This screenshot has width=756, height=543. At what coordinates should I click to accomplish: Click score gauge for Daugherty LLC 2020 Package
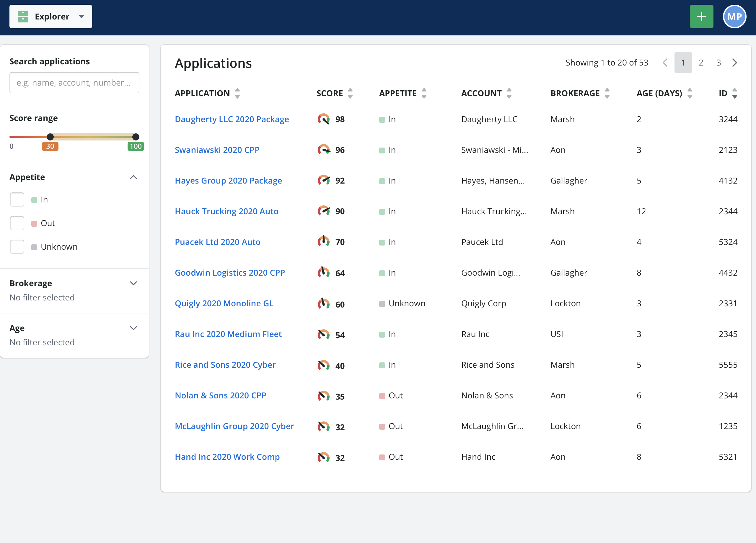pyautogui.click(x=323, y=119)
